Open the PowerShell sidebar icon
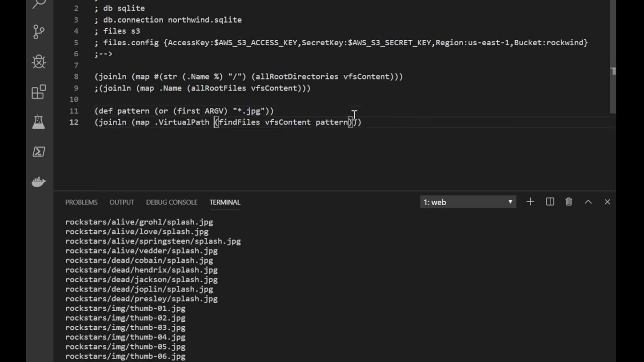This screenshot has height=362, width=644. [39, 152]
